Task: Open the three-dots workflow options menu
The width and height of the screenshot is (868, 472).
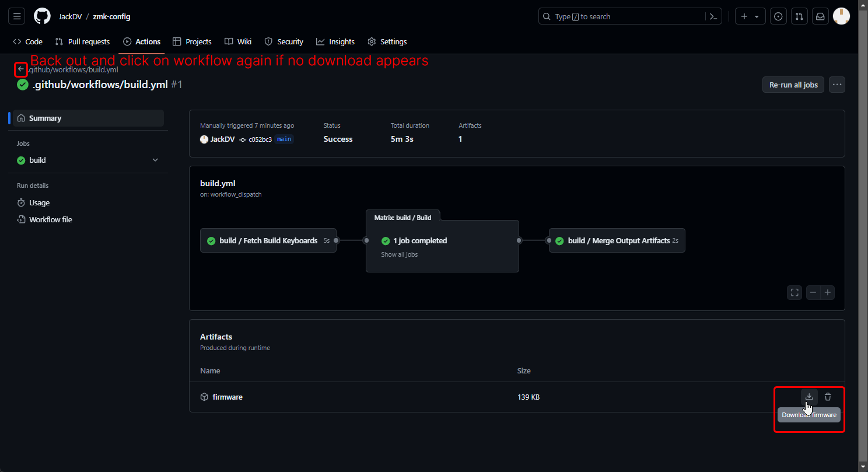Action: [x=837, y=85]
